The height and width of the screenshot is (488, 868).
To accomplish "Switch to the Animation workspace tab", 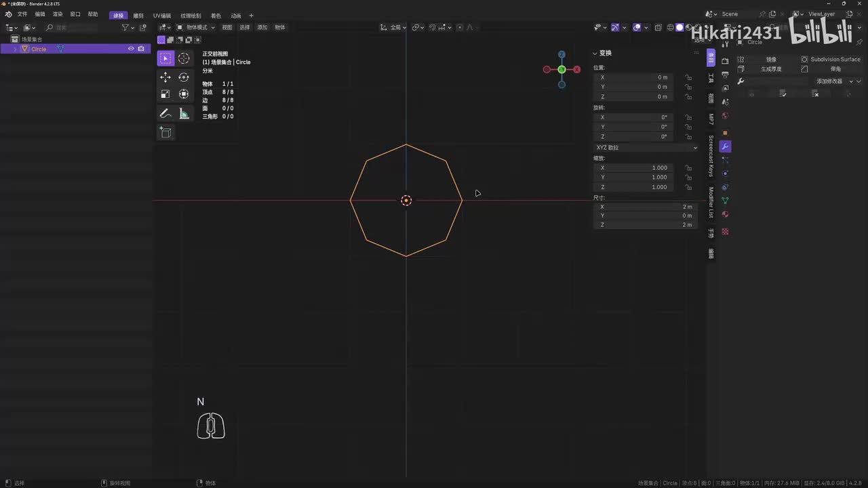I will (x=235, y=16).
